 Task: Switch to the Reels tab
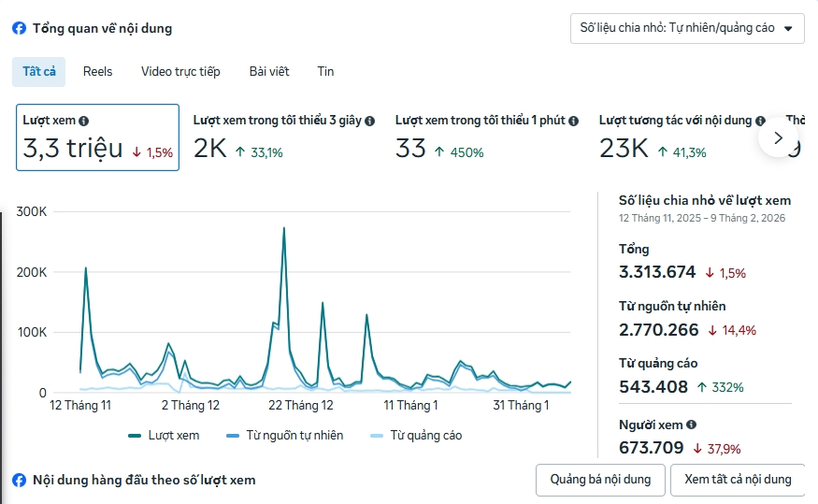(97, 71)
